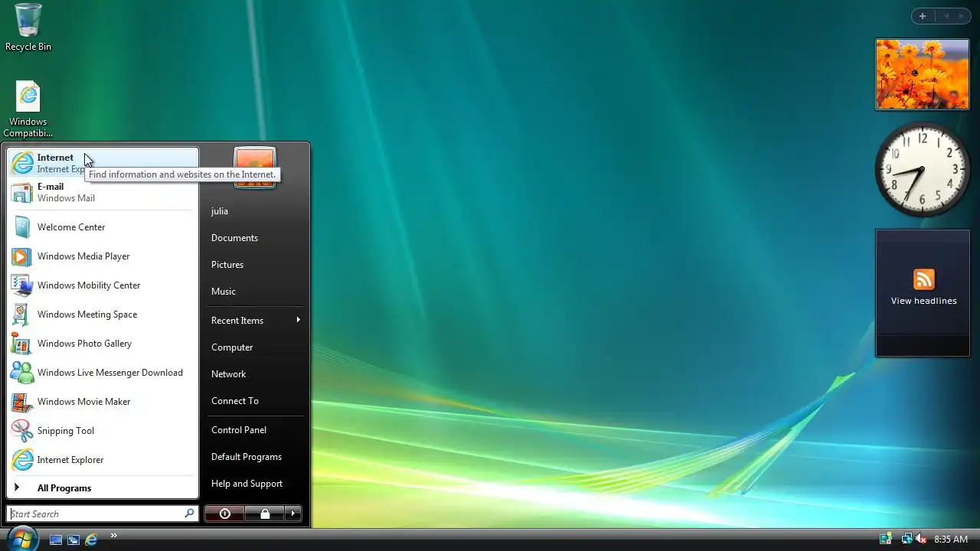
Task: Click Show Desktop in Quick Launch
Action: coord(56,540)
